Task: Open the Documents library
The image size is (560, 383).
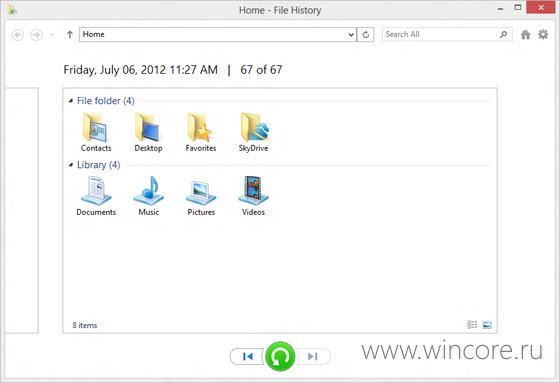Action: tap(96, 196)
